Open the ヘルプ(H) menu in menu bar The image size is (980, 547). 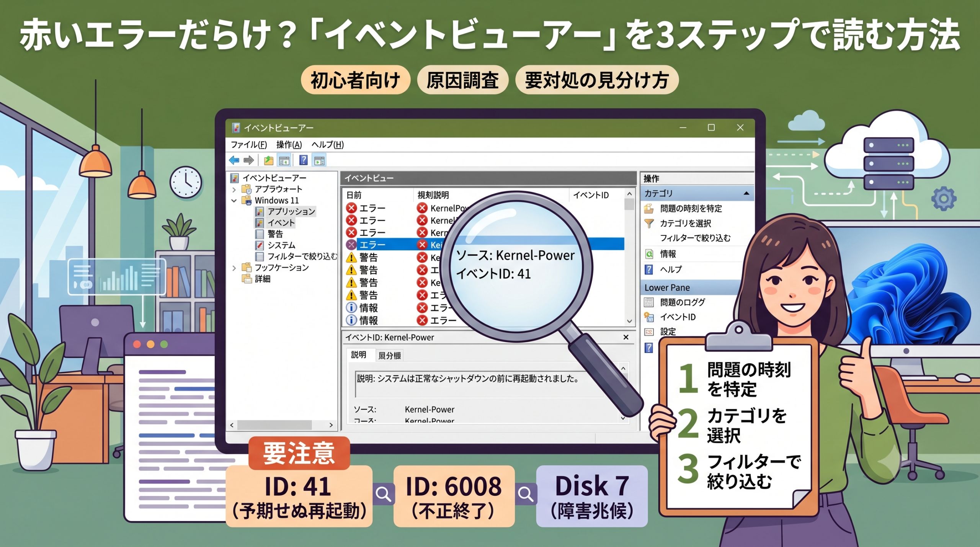(x=328, y=145)
